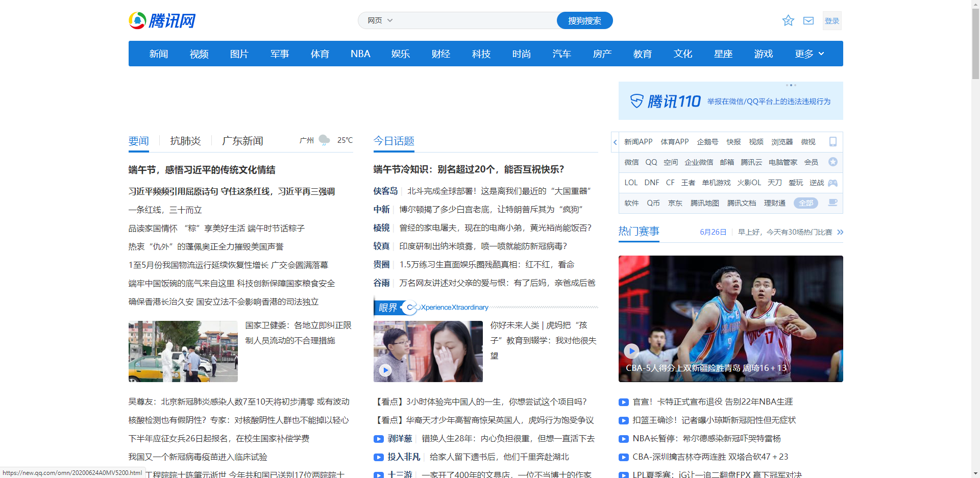Click video icon before 剥洋葱 item
The width and height of the screenshot is (980, 478).
378,439
